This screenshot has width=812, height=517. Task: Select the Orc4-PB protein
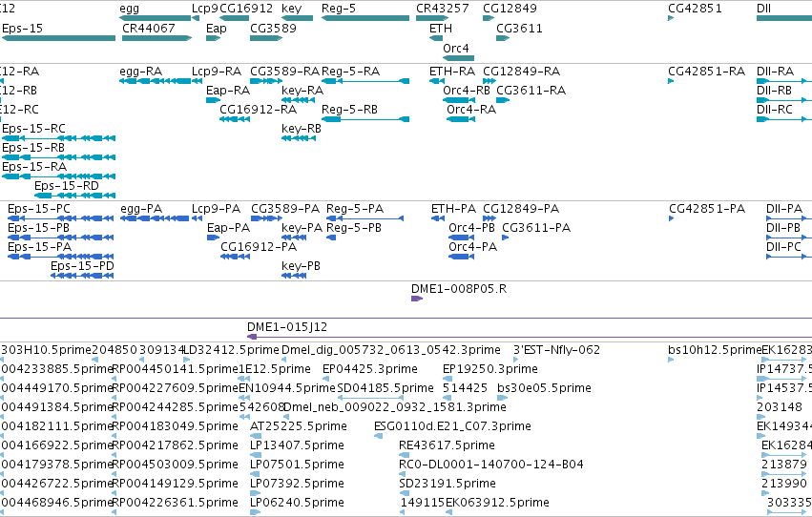(x=462, y=238)
